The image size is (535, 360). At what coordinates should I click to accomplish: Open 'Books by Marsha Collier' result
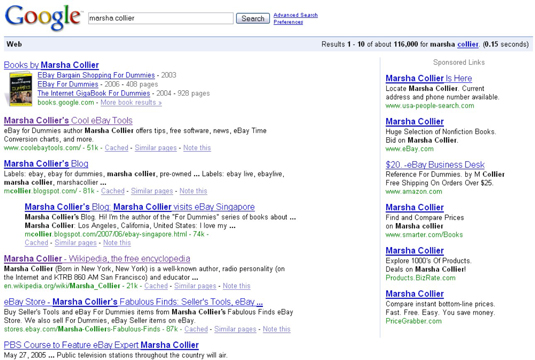[x=51, y=65]
